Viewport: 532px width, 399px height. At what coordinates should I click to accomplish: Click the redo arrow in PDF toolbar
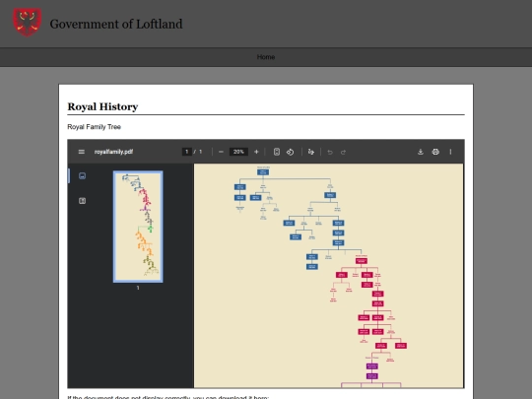(344, 152)
